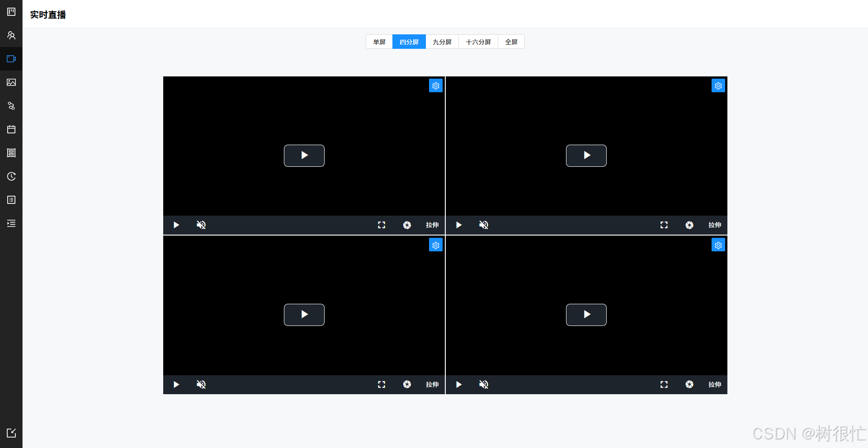Viewport: 868px width, 448px height.
Task: Click 拉伸 on the bottom-right video
Action: (x=715, y=384)
